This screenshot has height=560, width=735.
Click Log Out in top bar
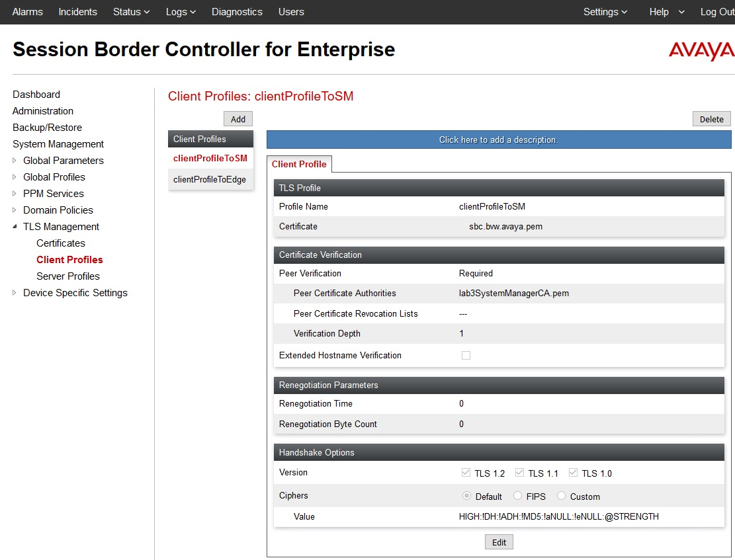717,12
